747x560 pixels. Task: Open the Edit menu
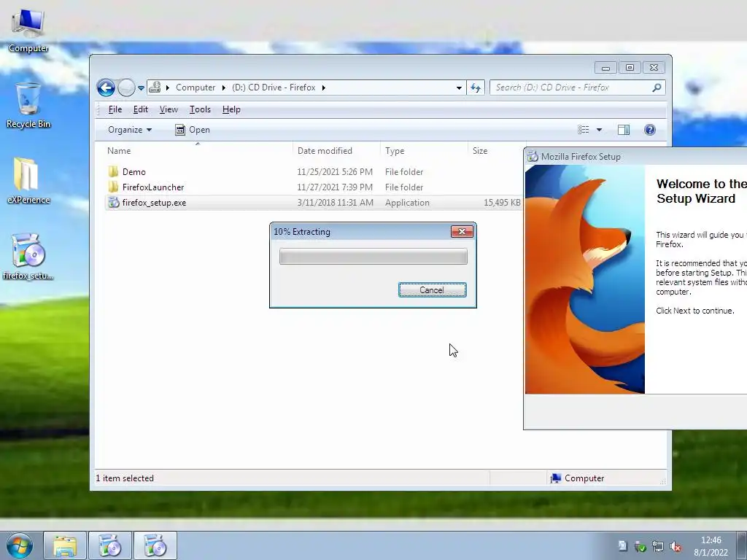click(141, 109)
